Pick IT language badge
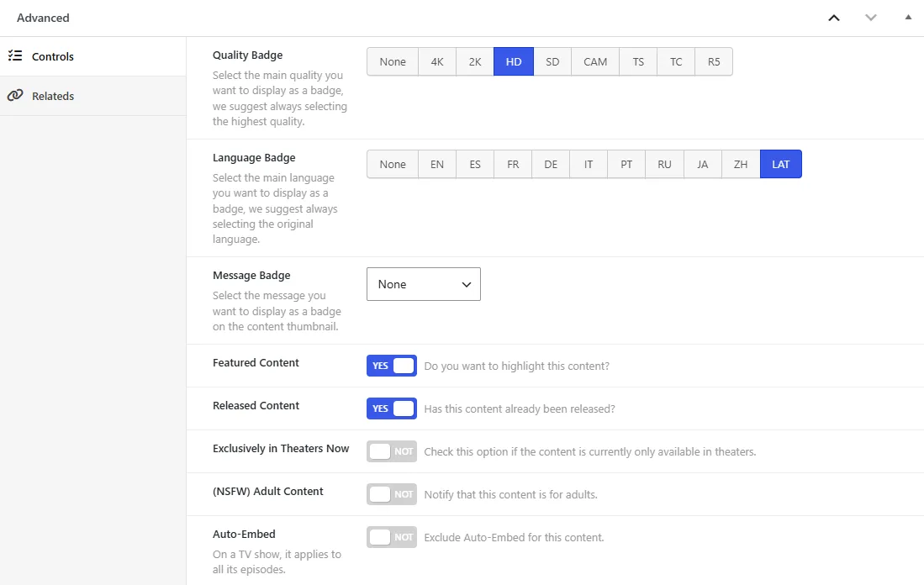The width and height of the screenshot is (924, 585). [x=589, y=165]
